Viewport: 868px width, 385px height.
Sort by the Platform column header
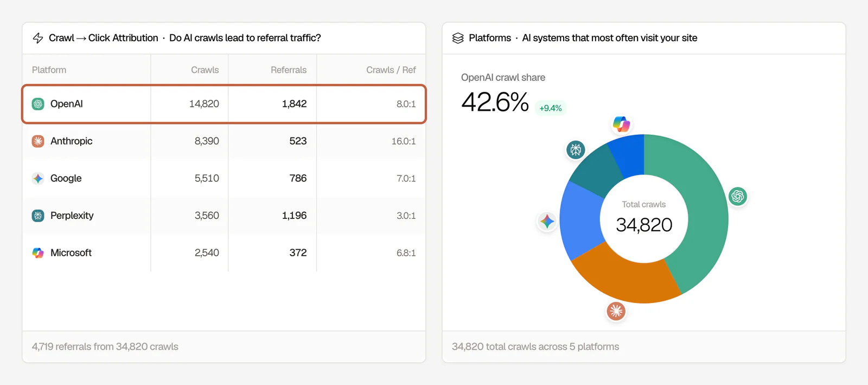point(49,70)
